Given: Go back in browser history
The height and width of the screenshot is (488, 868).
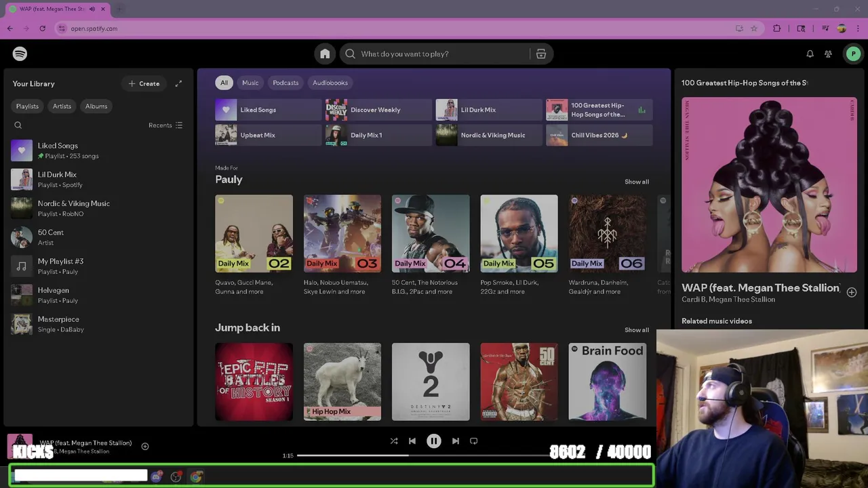Looking at the screenshot, I should pos(9,28).
